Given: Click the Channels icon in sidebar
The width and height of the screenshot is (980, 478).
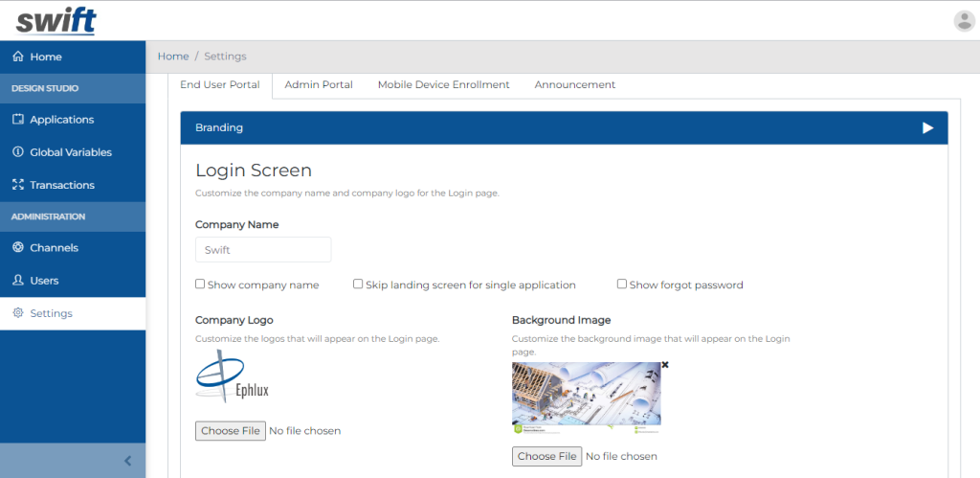Looking at the screenshot, I should pos(17,248).
